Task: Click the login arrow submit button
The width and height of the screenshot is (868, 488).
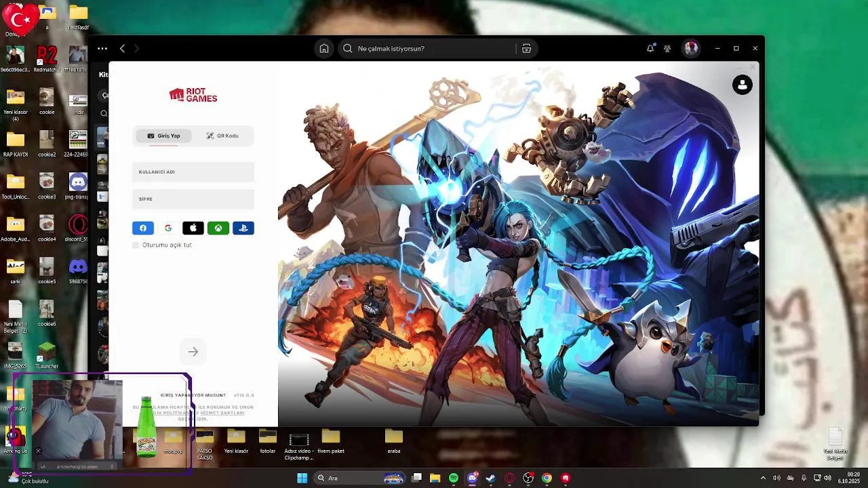Action: (193, 352)
